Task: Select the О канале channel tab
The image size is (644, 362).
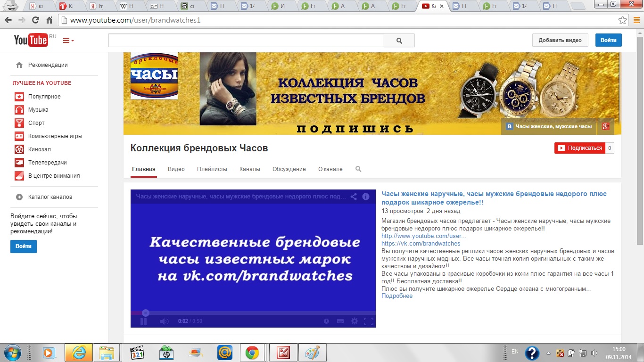Action: point(330,169)
